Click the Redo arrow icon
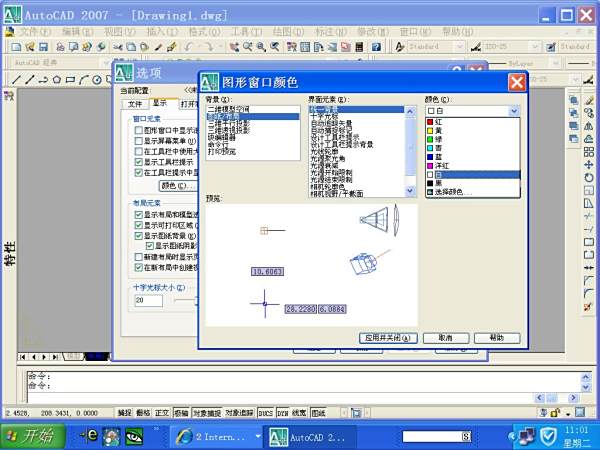This screenshot has width=600, height=450. (x=209, y=47)
